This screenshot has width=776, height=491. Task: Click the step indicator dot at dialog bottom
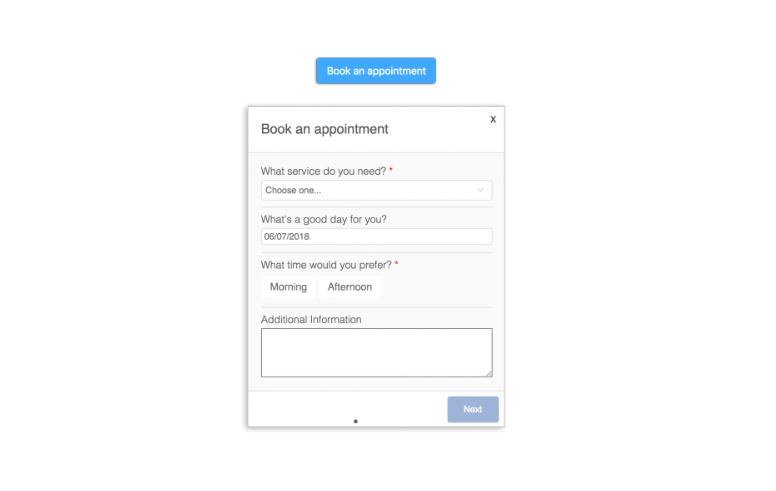356,422
